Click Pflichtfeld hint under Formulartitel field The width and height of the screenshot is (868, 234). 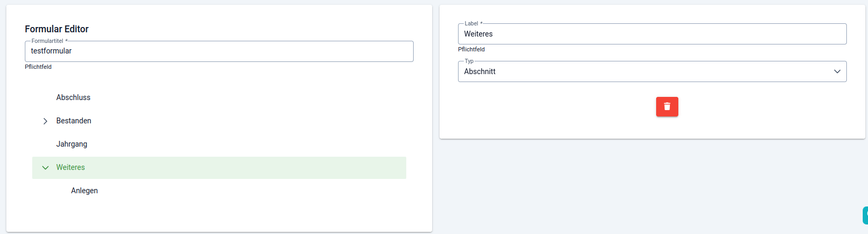pos(38,67)
